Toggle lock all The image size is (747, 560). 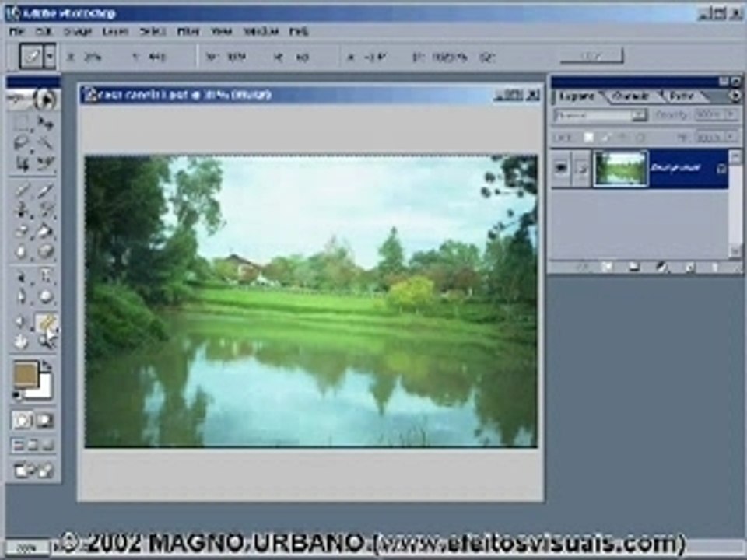[640, 138]
